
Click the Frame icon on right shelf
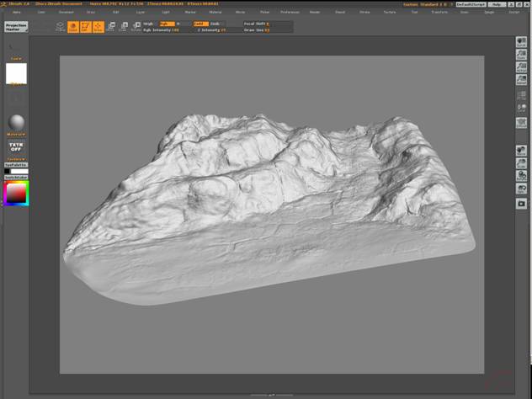522,123
